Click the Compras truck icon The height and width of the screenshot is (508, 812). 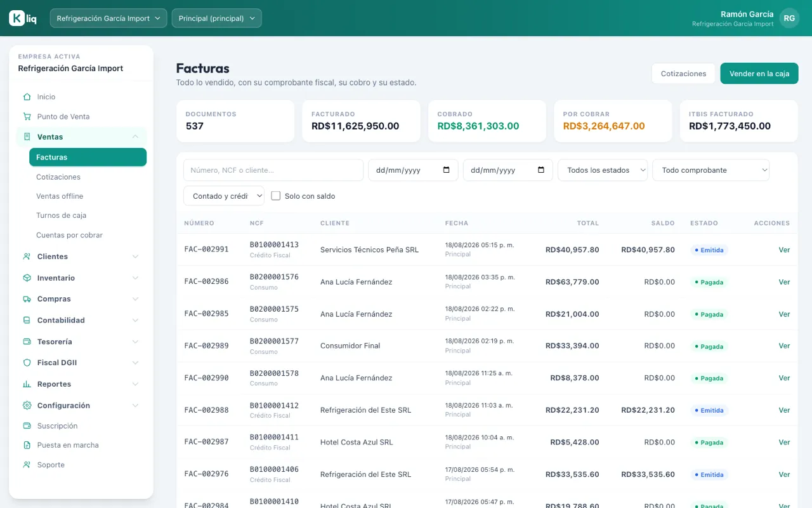pyautogui.click(x=27, y=299)
